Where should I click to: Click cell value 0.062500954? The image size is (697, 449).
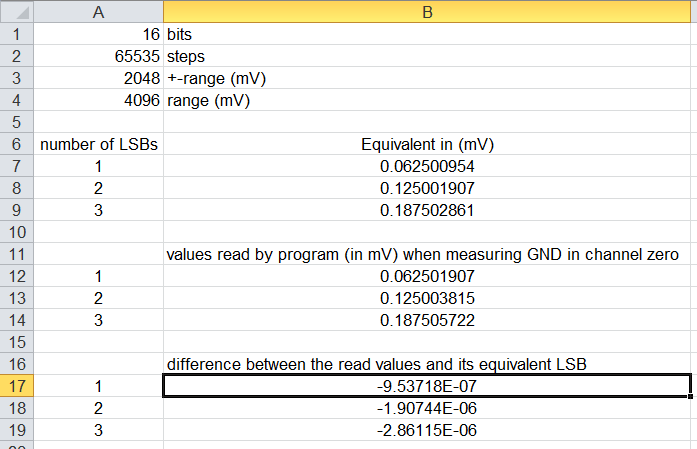(427, 166)
